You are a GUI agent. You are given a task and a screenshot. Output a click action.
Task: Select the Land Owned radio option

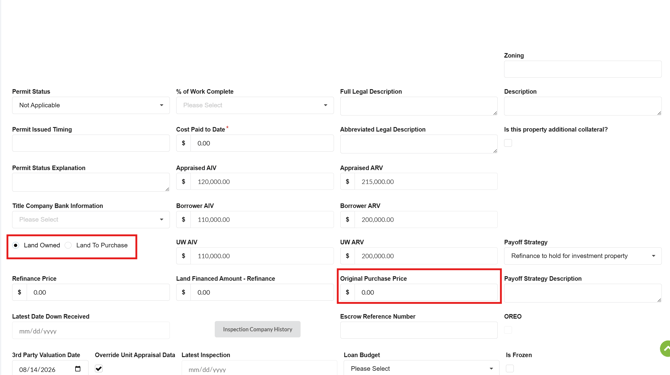pyautogui.click(x=16, y=245)
